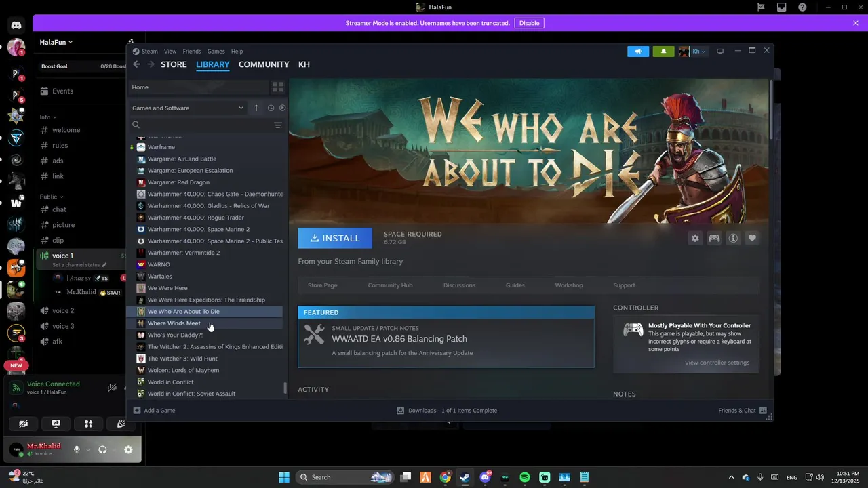Switch library to collections grid view
The image size is (868, 488).
(278, 87)
